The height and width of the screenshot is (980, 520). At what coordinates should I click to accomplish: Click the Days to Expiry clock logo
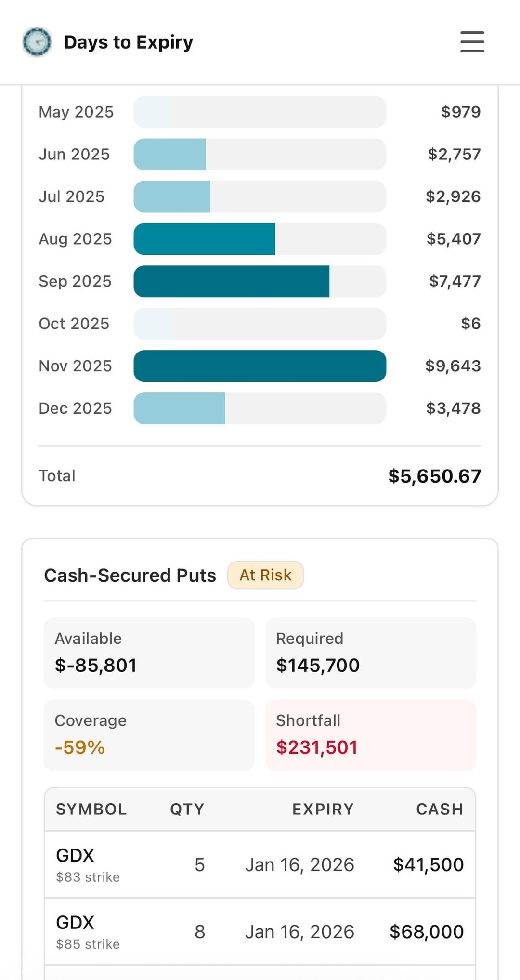(37, 42)
